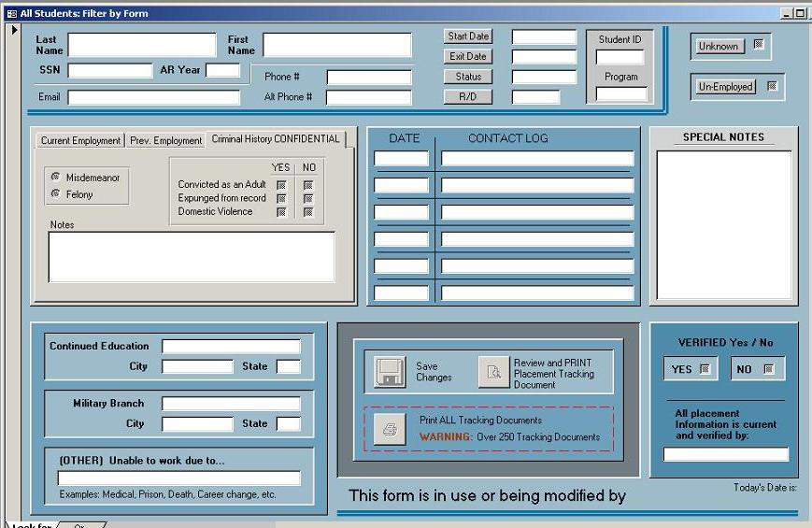
Task: Click the last CONTACT LOG entry field
Action: coord(537,293)
